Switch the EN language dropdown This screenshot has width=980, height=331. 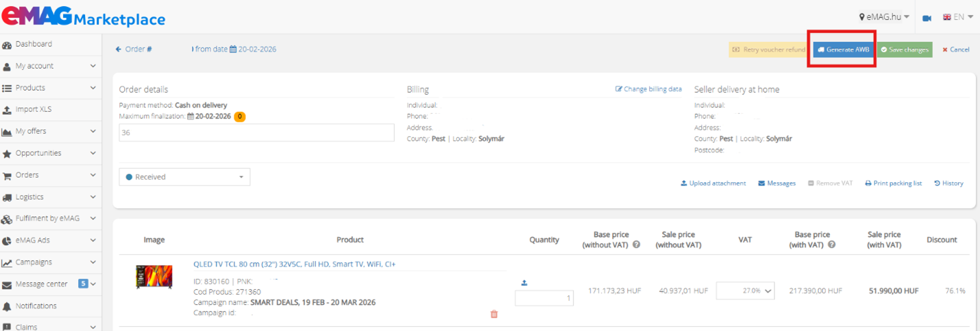tap(958, 16)
